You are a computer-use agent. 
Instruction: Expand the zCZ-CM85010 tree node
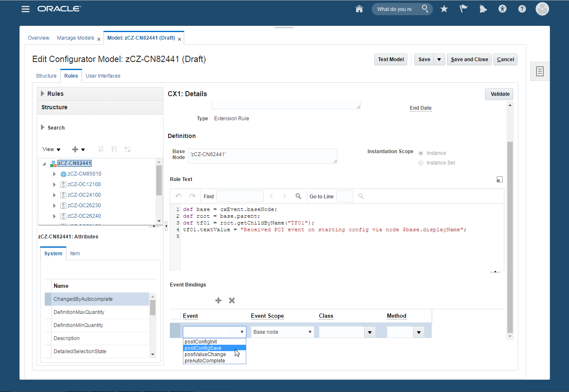click(x=54, y=174)
